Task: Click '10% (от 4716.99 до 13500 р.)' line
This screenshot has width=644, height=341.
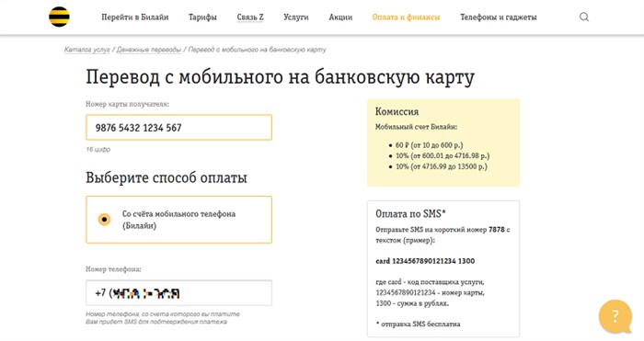Action: click(441, 166)
